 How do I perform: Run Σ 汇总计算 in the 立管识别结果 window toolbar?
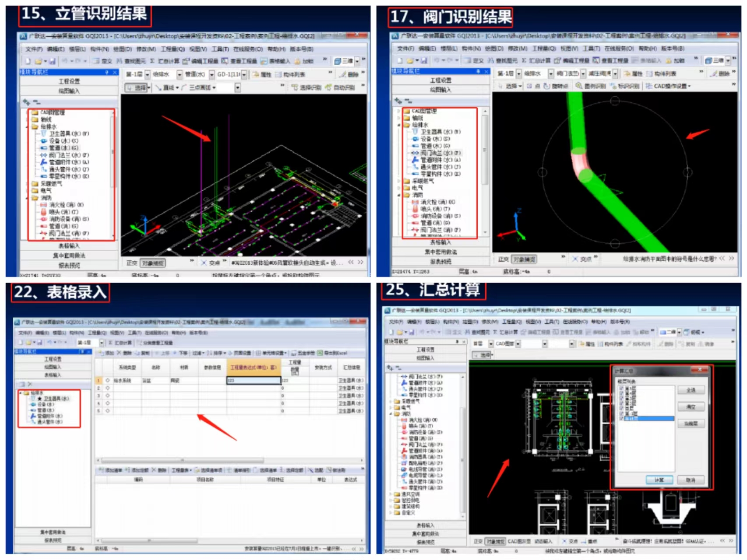point(165,61)
